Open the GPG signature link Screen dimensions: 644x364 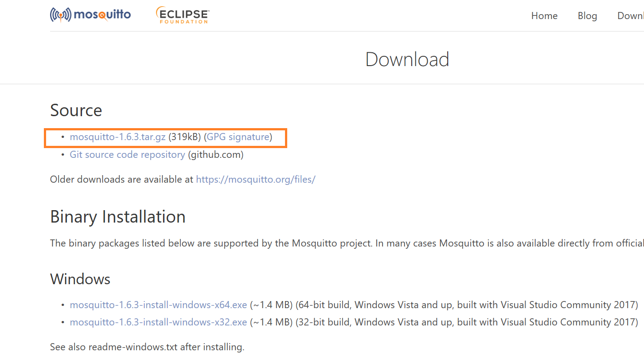(x=238, y=137)
